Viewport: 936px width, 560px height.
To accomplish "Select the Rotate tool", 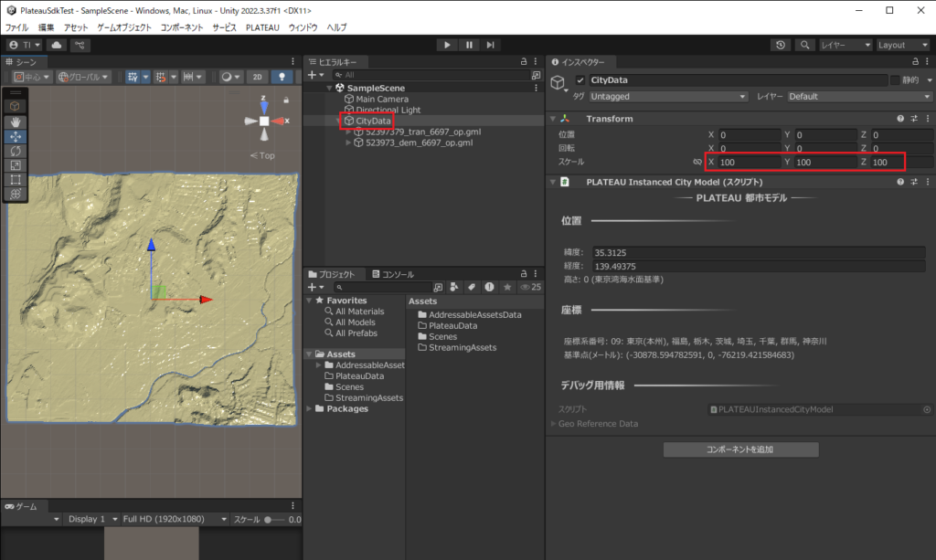I will point(16,151).
